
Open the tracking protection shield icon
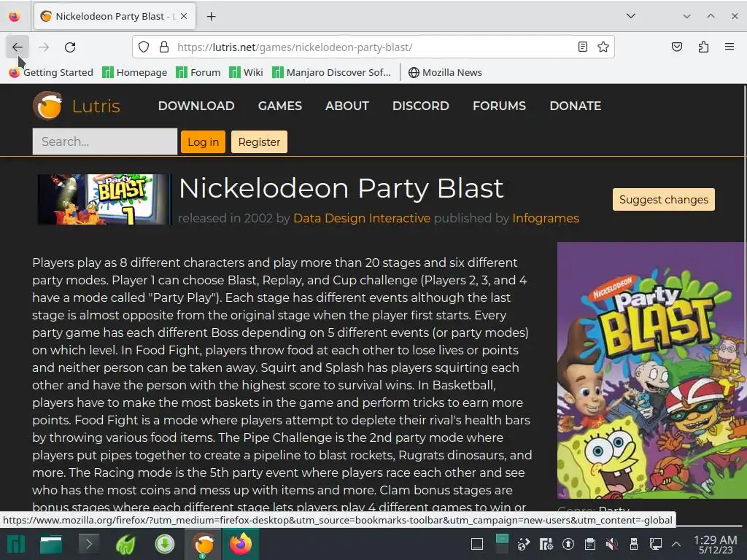click(144, 47)
